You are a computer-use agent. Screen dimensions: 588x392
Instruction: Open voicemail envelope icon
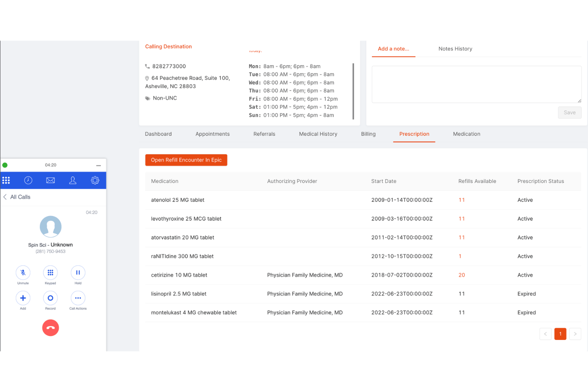pos(50,180)
